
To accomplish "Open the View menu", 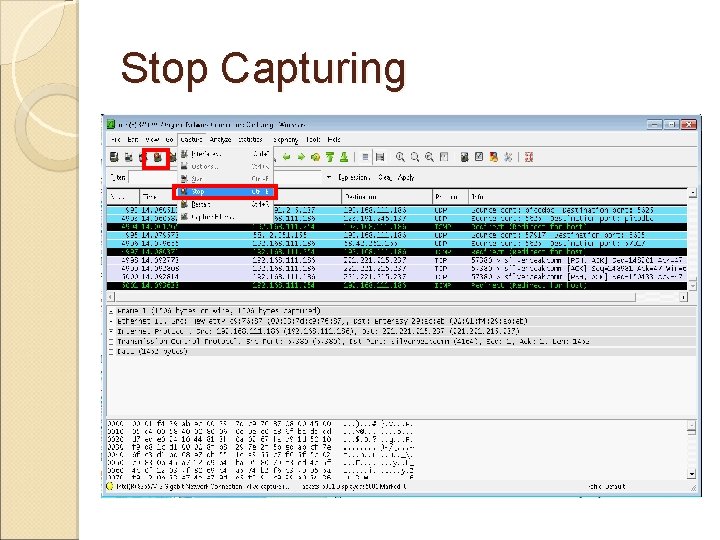I will (152, 139).
